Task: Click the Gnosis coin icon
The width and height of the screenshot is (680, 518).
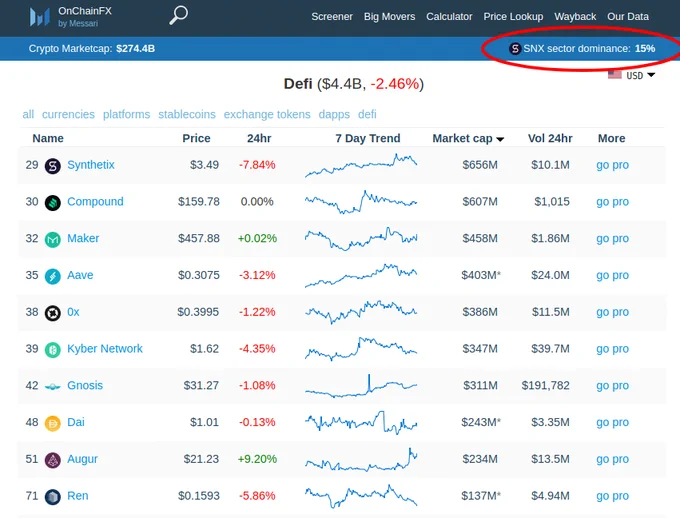Action: [53, 386]
